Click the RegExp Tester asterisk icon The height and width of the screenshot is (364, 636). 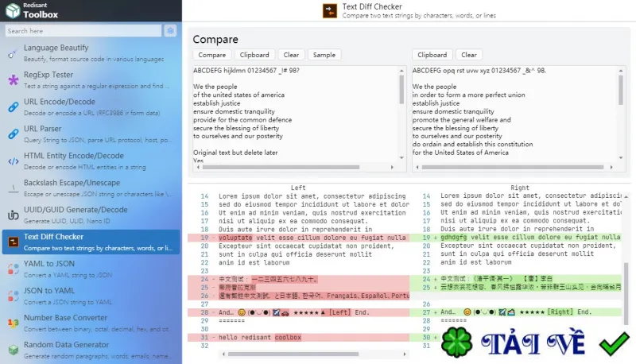[x=13, y=79]
